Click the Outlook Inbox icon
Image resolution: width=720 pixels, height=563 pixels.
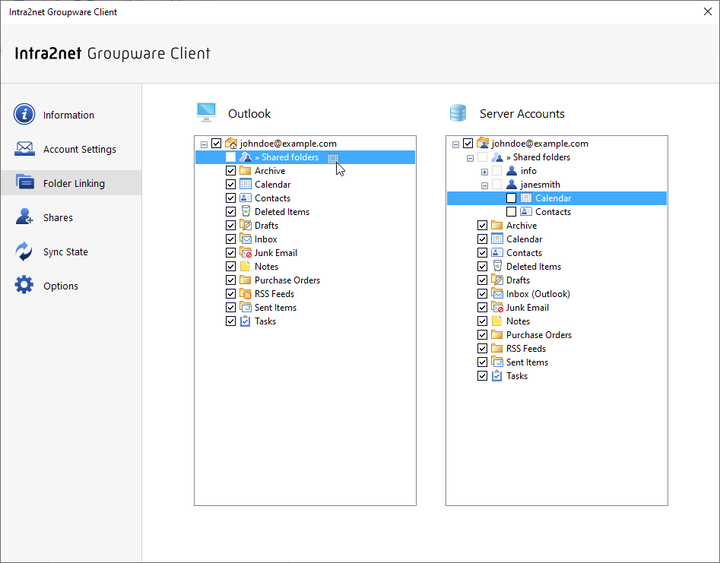[245, 239]
